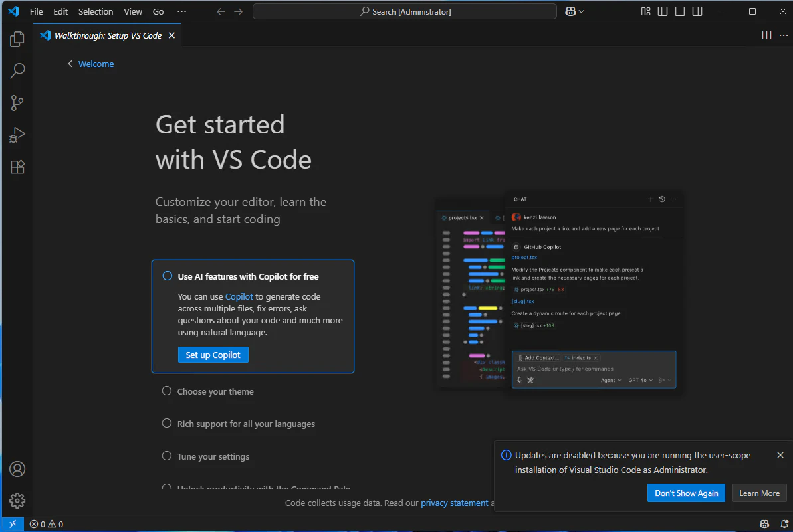793x532 pixels.
Task: Close the Walkthrough: Setup VS Code tab
Action: click(x=171, y=35)
